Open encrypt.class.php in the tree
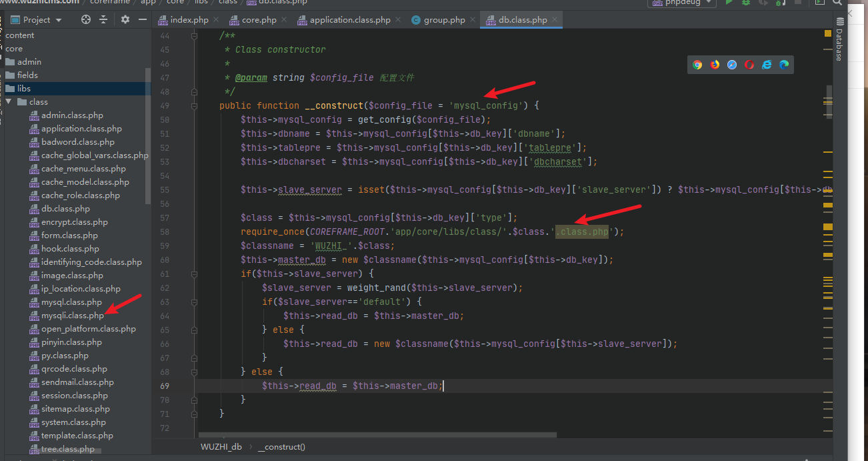868x461 pixels. [75, 222]
